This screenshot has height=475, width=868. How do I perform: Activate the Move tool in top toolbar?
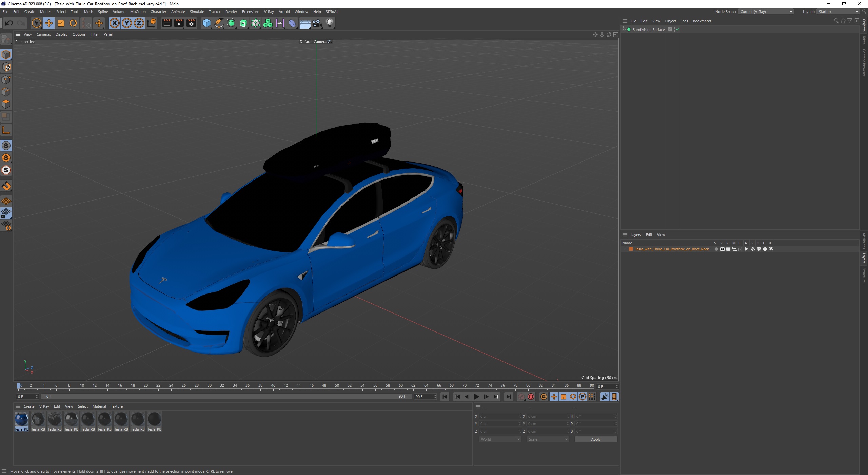[48, 23]
